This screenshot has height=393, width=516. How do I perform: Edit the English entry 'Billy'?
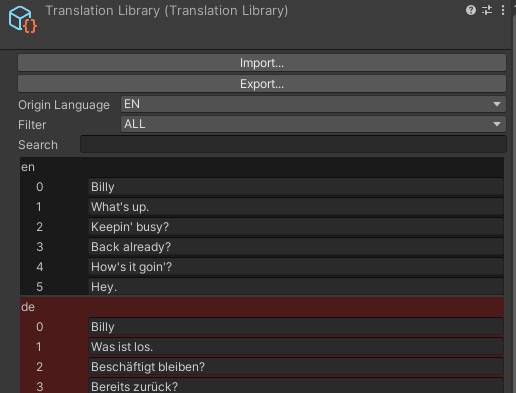[x=296, y=187]
